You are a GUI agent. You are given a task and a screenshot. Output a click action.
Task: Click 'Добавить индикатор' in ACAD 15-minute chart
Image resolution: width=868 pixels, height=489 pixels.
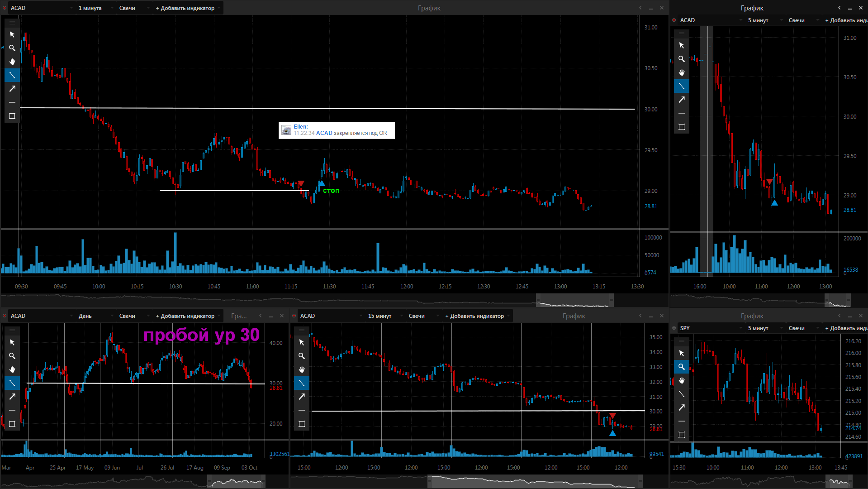coord(477,316)
